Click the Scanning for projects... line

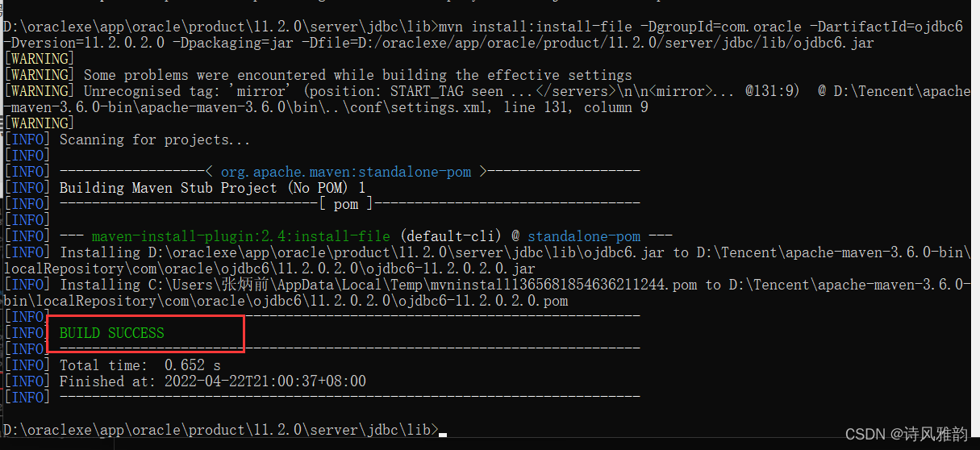coord(154,140)
